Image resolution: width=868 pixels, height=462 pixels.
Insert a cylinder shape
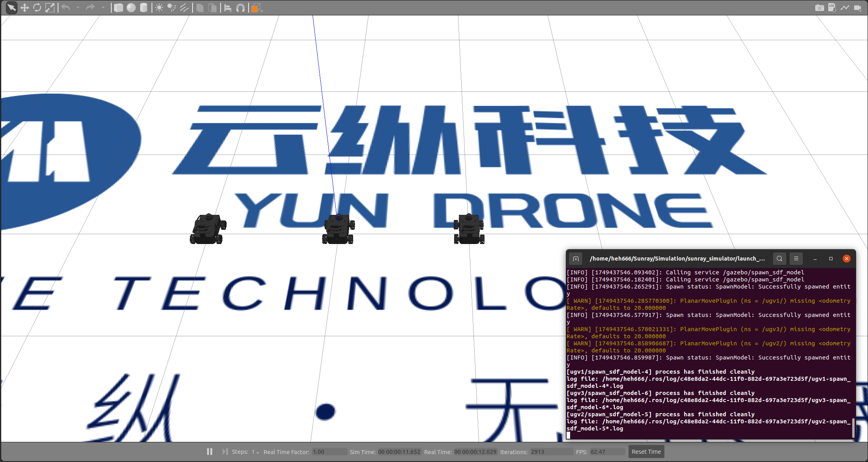(x=144, y=7)
